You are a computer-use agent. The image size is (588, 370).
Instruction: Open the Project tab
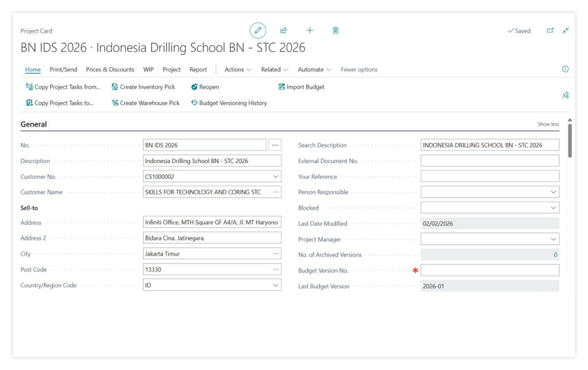tap(171, 70)
